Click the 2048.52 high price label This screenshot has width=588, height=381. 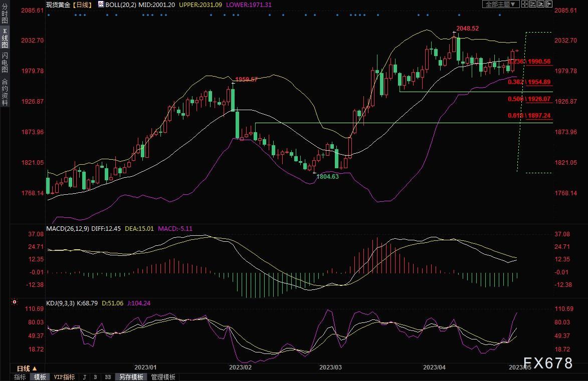[467, 29]
